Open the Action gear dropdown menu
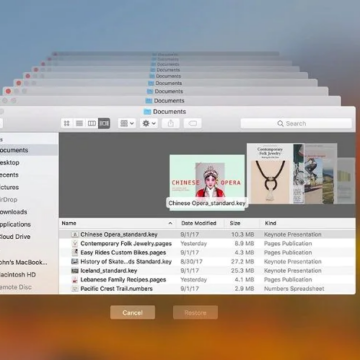Viewport: 360px width, 360px height. tap(149, 124)
